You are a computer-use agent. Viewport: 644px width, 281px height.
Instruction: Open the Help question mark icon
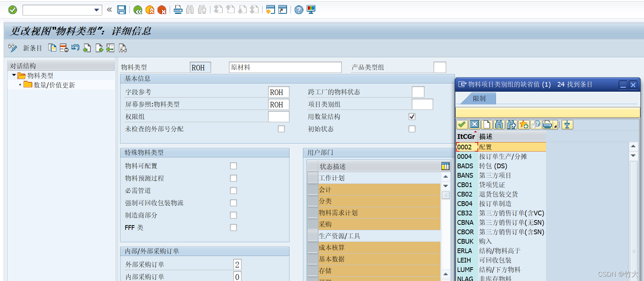coord(299,10)
